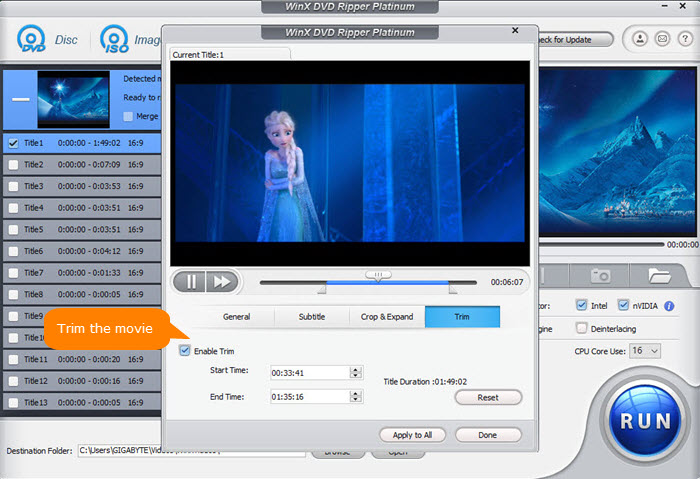The width and height of the screenshot is (700, 479).
Task: Increase Start Time with the up arrow
Action: click(355, 370)
